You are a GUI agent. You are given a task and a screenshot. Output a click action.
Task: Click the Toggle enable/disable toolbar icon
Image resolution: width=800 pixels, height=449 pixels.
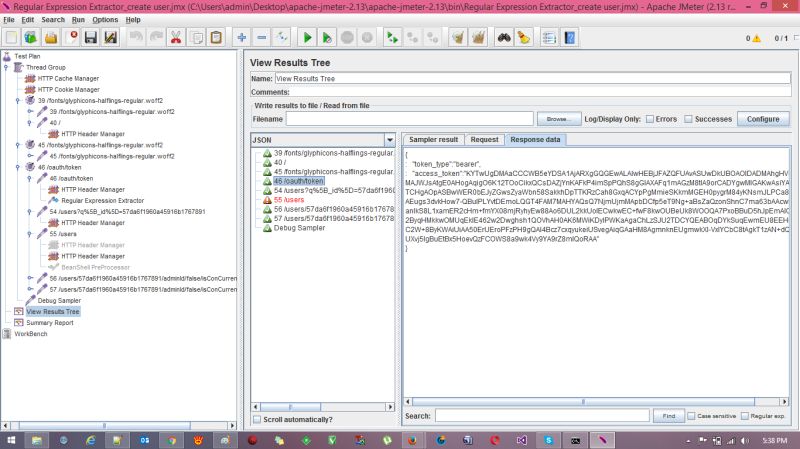coord(282,37)
